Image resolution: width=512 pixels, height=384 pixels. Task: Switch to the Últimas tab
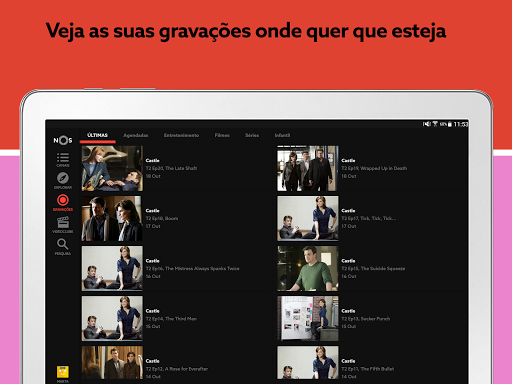click(97, 135)
